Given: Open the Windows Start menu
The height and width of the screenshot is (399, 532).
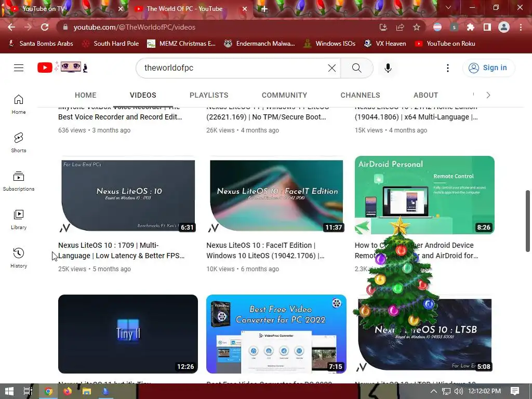Looking at the screenshot, I should (x=9, y=391).
